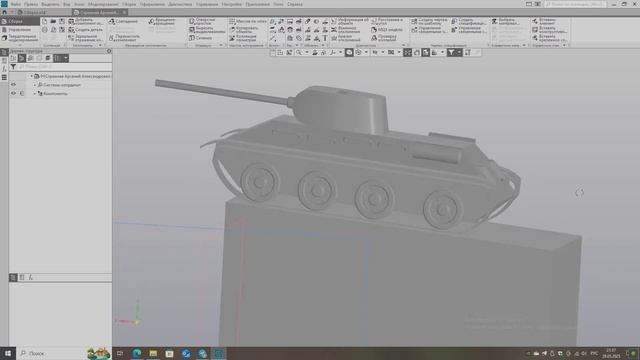Toggle visibility eye of Системы координат

tap(13, 85)
